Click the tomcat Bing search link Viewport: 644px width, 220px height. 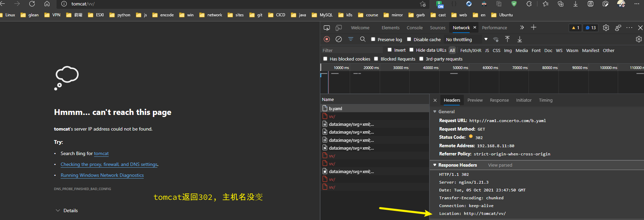(x=101, y=154)
